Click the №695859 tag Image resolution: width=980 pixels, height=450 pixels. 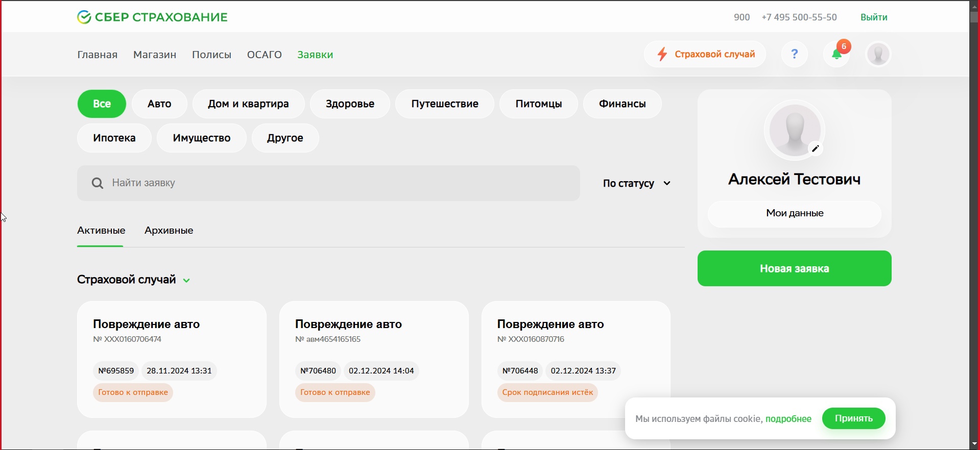tap(116, 371)
